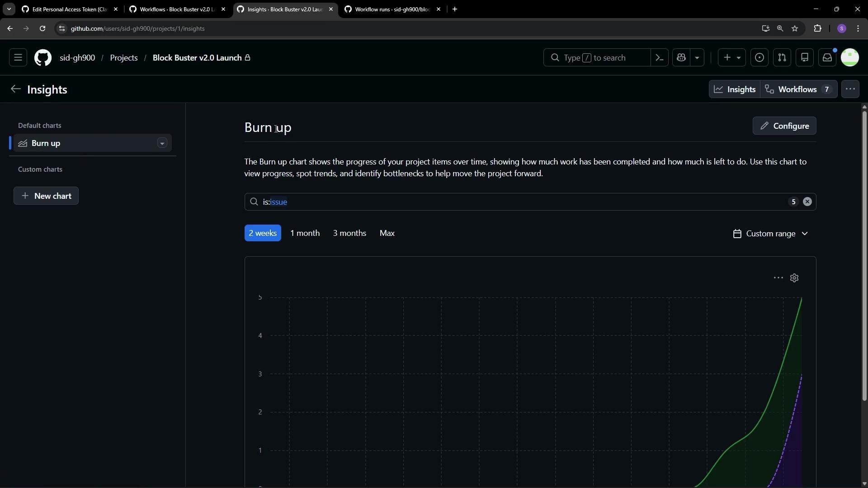The image size is (868, 488).
Task: Go to GitHub homepage via Octocat logo
Action: tap(43, 58)
